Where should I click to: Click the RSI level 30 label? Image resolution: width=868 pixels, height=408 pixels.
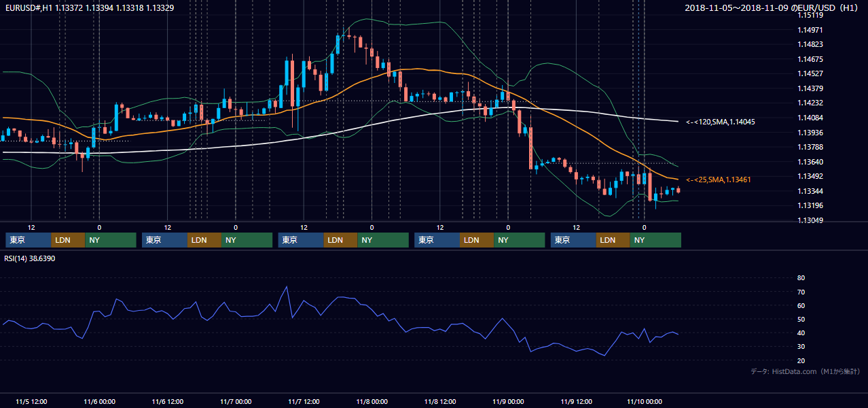pos(801,347)
